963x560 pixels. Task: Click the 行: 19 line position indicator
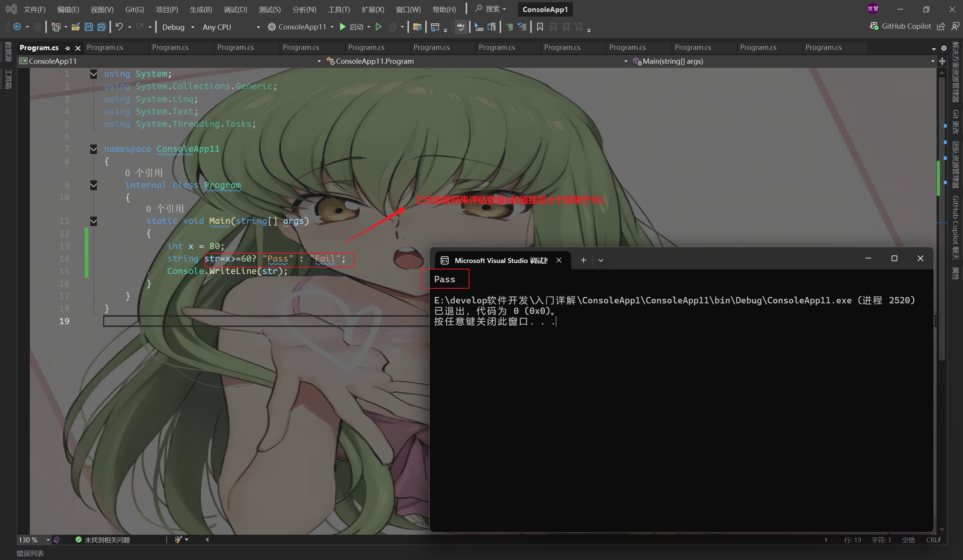(x=853, y=540)
